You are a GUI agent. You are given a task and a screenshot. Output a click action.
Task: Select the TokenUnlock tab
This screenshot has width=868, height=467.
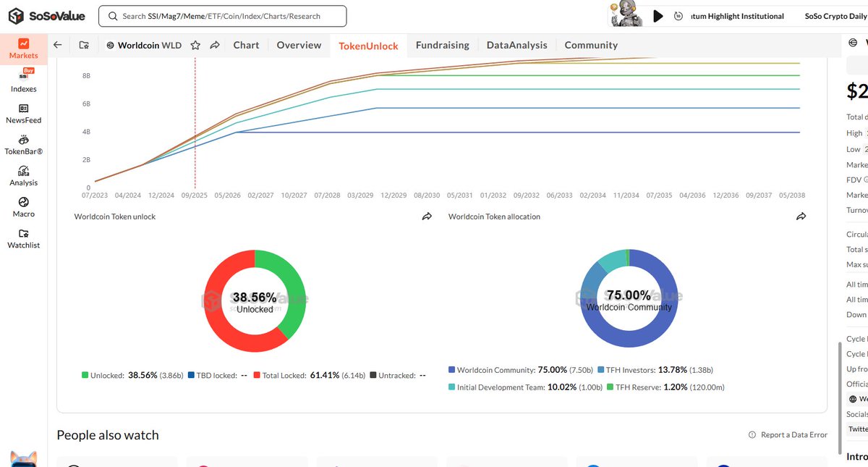368,46
